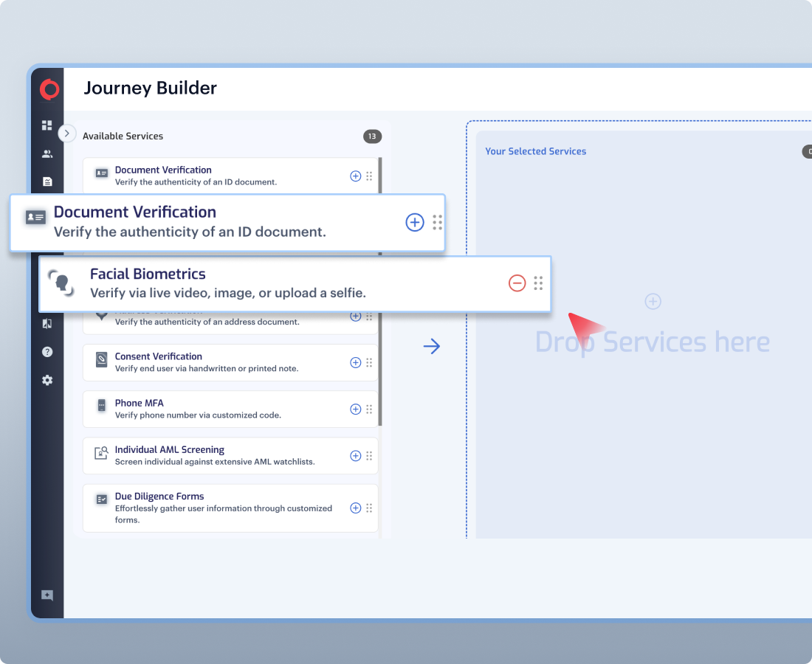Add Due Diligence Forms via plus icon
The height and width of the screenshot is (664, 812).
point(355,508)
